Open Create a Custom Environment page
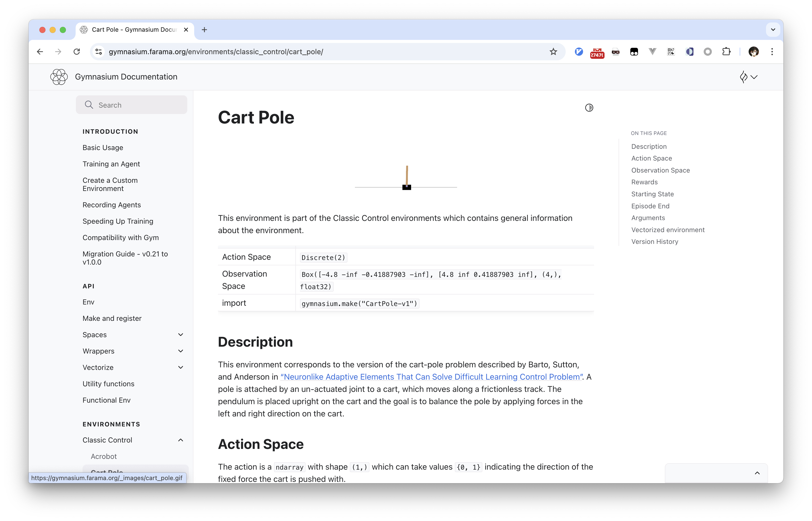The width and height of the screenshot is (812, 521). click(x=110, y=184)
